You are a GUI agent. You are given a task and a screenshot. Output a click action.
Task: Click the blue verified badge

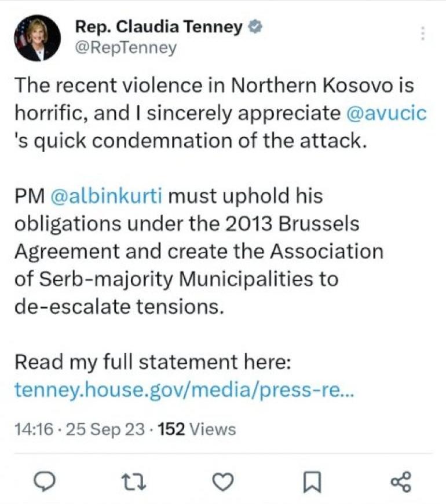click(x=253, y=27)
